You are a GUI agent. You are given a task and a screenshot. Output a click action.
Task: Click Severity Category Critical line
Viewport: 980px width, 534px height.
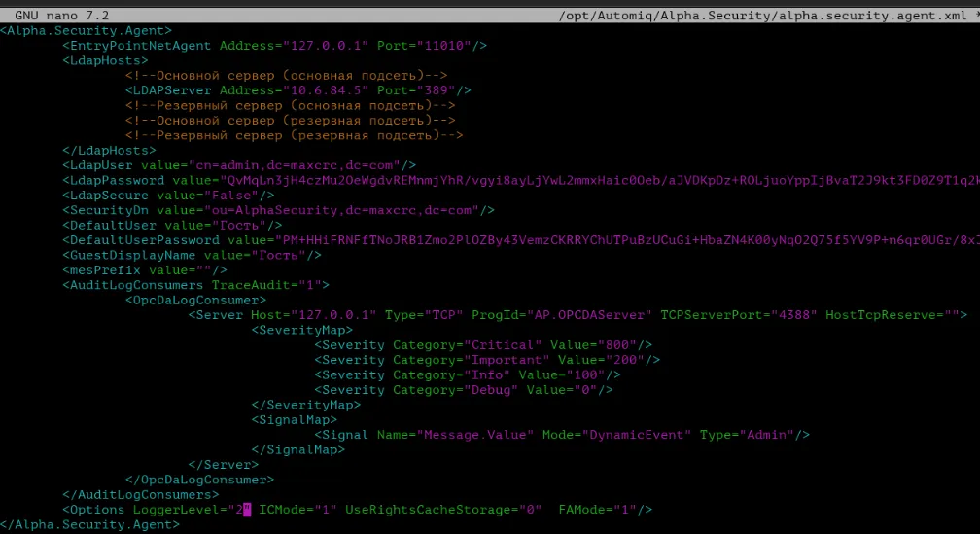pyautogui.click(x=483, y=346)
